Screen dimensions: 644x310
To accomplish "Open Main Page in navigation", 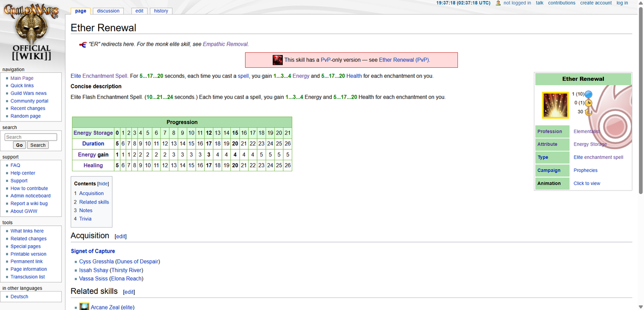I will [22, 78].
